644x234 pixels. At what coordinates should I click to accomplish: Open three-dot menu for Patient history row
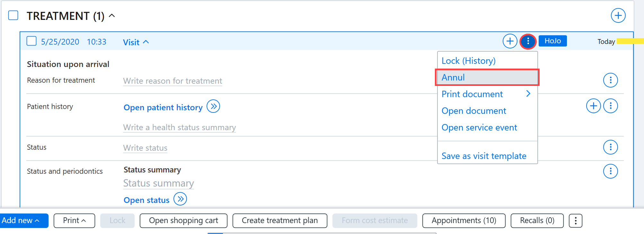[x=610, y=106]
